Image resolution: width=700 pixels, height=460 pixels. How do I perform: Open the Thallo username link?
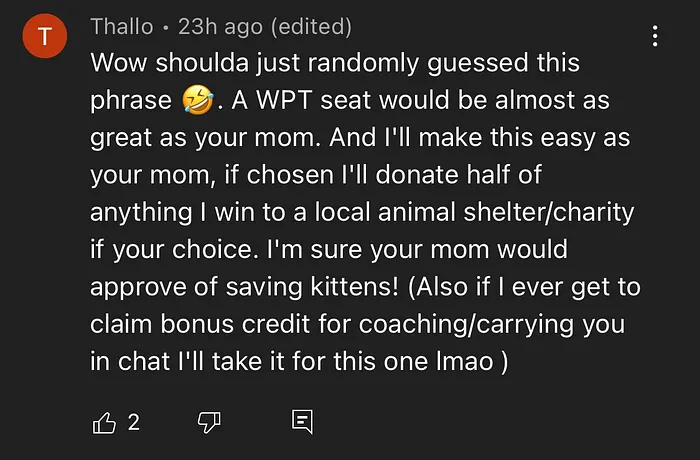[120, 26]
